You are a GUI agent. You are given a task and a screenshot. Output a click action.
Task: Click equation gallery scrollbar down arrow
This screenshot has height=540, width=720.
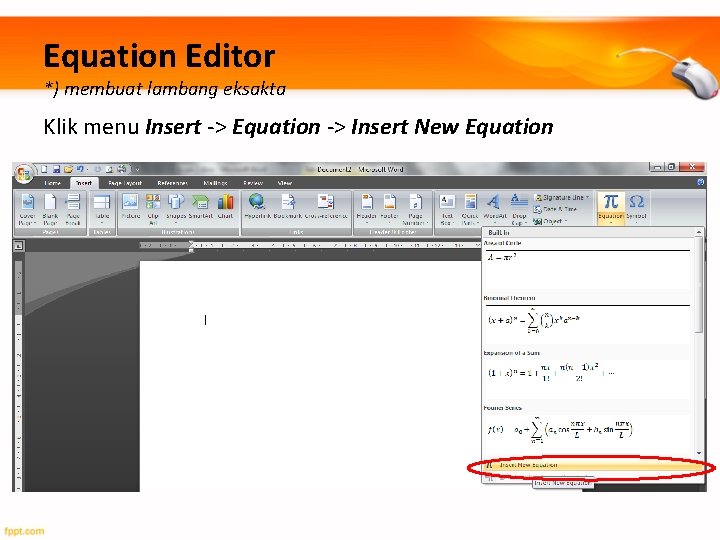[699, 453]
